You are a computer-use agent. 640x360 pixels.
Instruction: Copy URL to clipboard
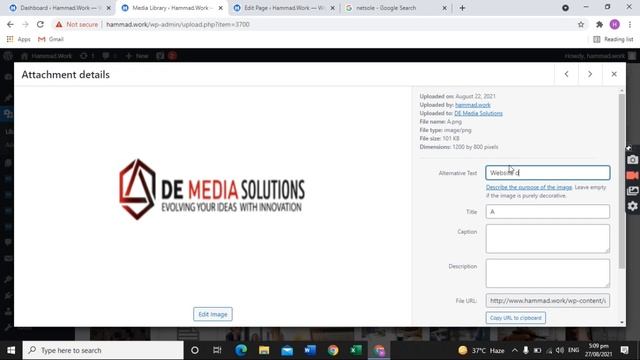point(516,318)
